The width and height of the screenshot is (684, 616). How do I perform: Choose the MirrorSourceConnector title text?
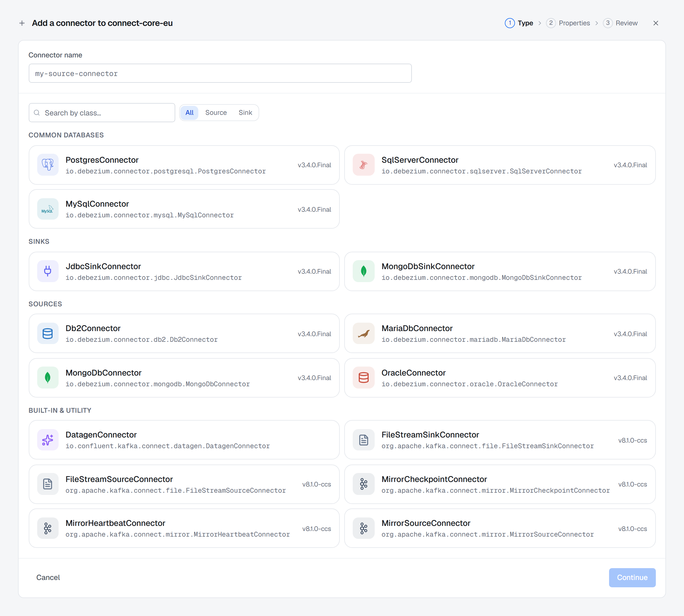(x=426, y=523)
